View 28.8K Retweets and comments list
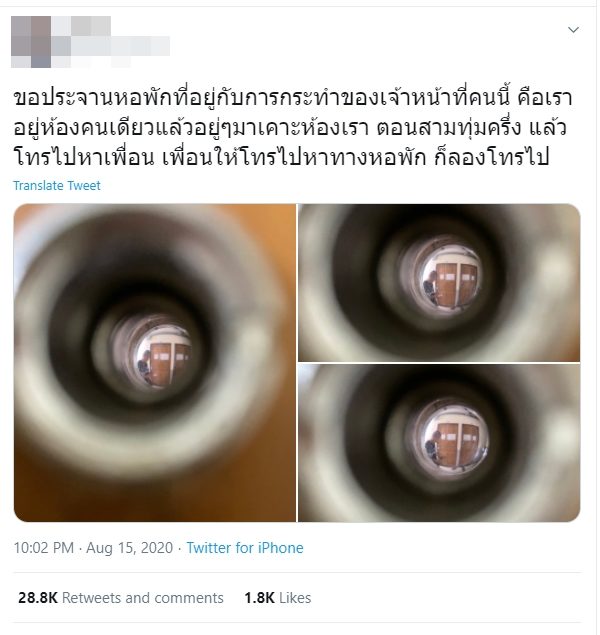600x635 pixels. [x=121, y=599]
